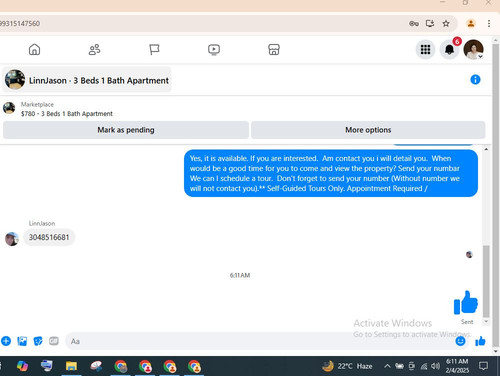
Task: Choose a GIF icon in composer
Action: coord(54,341)
